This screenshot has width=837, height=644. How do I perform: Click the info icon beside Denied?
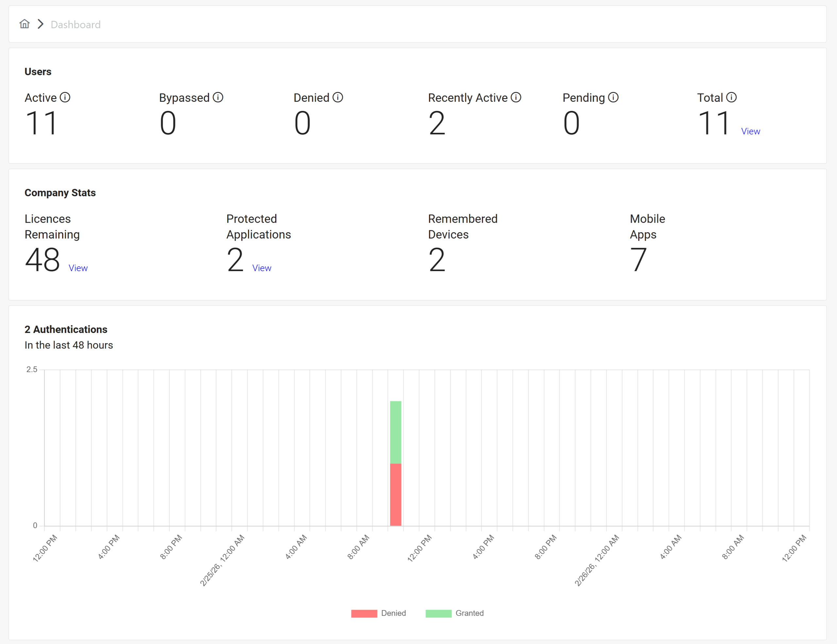[338, 97]
